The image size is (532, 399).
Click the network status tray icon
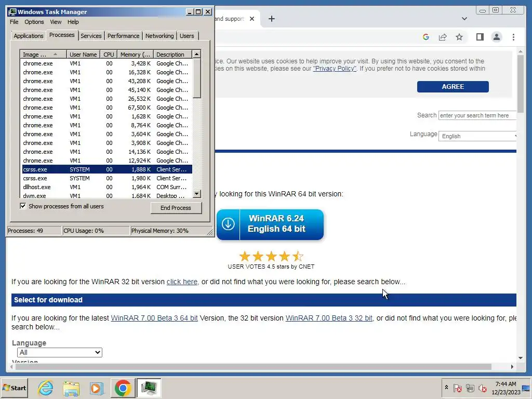(470, 388)
